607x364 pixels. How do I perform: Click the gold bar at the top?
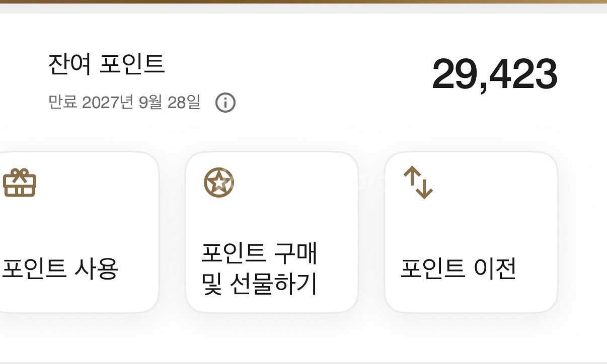[303, 2]
